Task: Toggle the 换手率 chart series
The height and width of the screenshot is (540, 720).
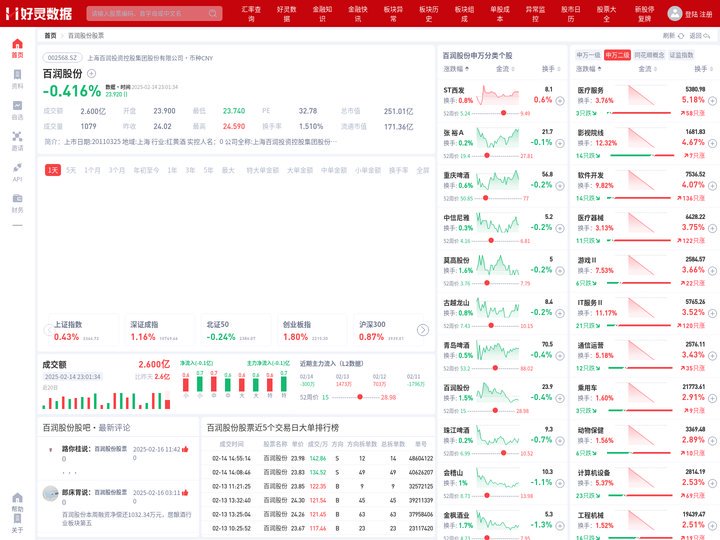Action: [399, 170]
